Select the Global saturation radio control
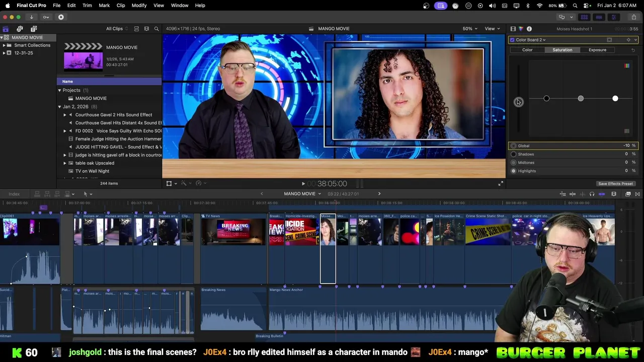Viewport: 644px width, 362px height. point(513,146)
